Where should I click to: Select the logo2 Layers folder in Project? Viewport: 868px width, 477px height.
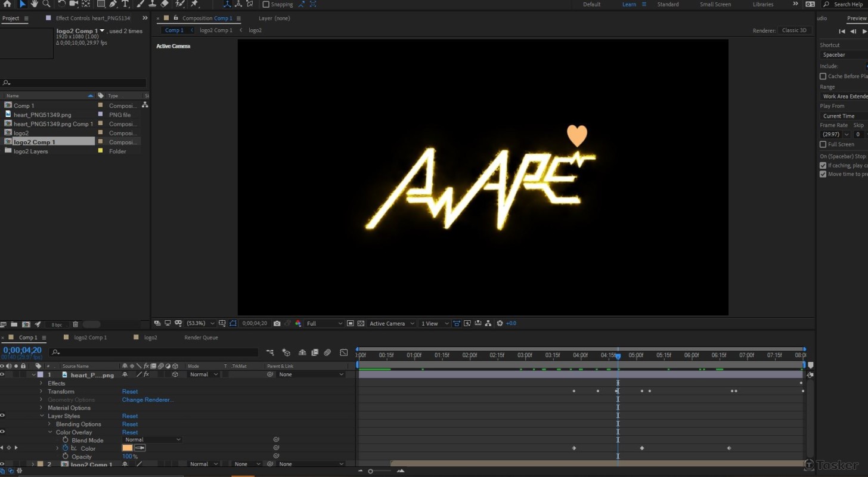pos(30,151)
